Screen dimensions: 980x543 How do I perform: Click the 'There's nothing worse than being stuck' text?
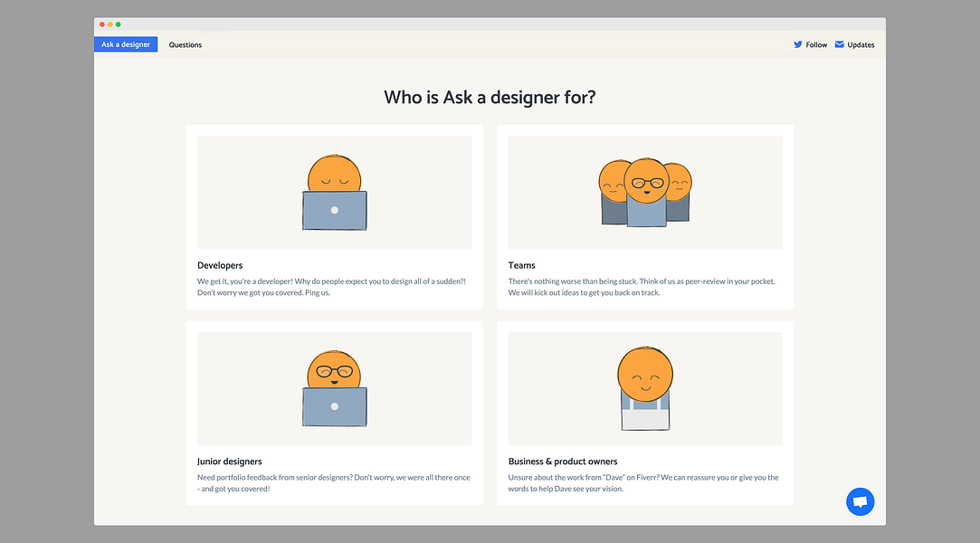point(642,287)
